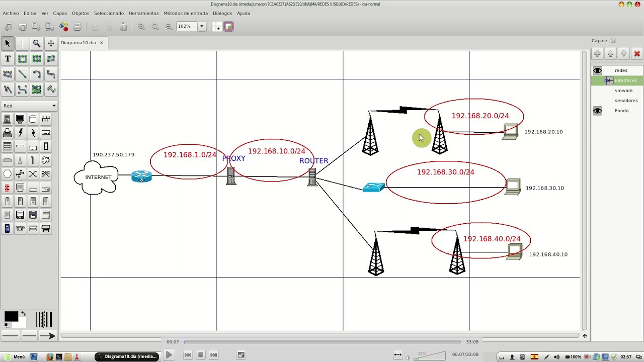Close the Diagrama10.dia tab
This screenshot has width=644, height=362.
click(x=101, y=43)
